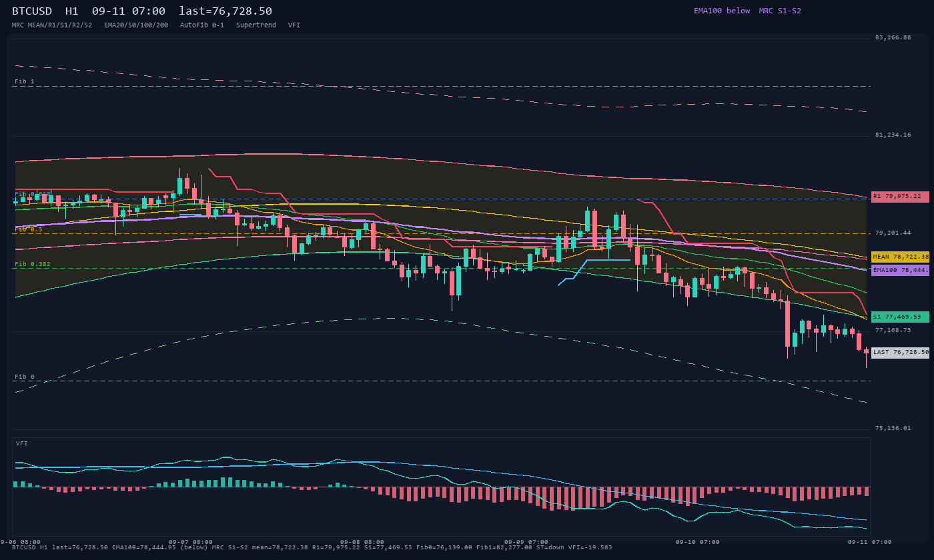Click the purple EMA100 price tag
The height and width of the screenshot is (560, 934).
pyautogui.click(x=900, y=270)
